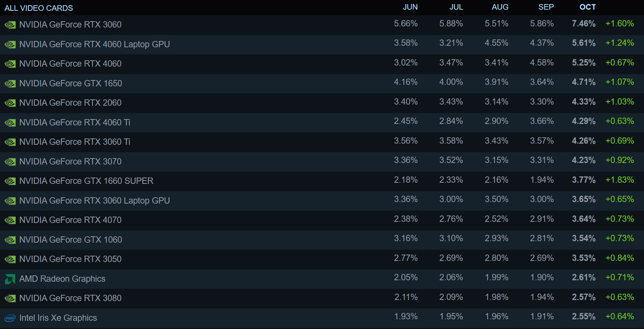Click the AUG column header
Viewport: 644px width, 329px height.
point(500,7)
